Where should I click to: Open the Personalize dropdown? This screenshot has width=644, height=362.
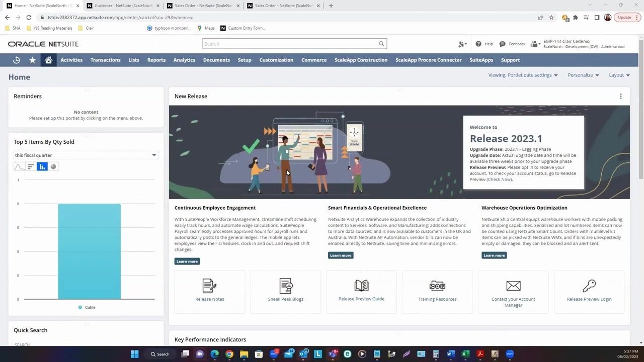coord(583,75)
